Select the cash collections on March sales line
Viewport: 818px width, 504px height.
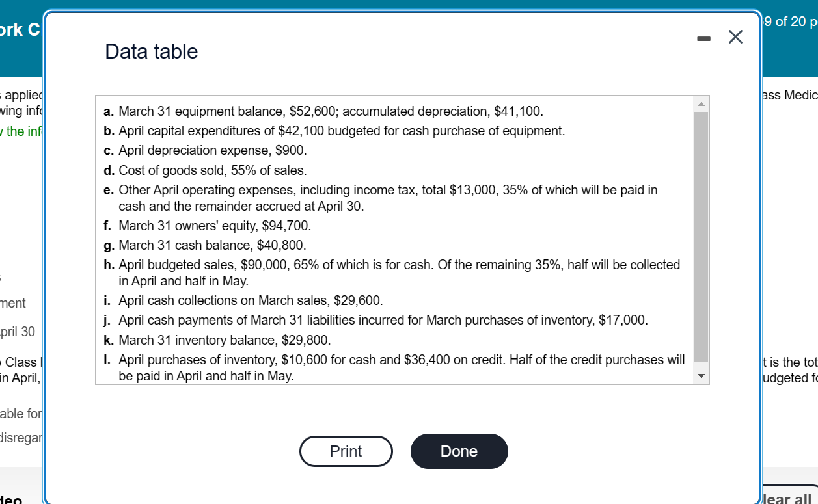[243, 300]
